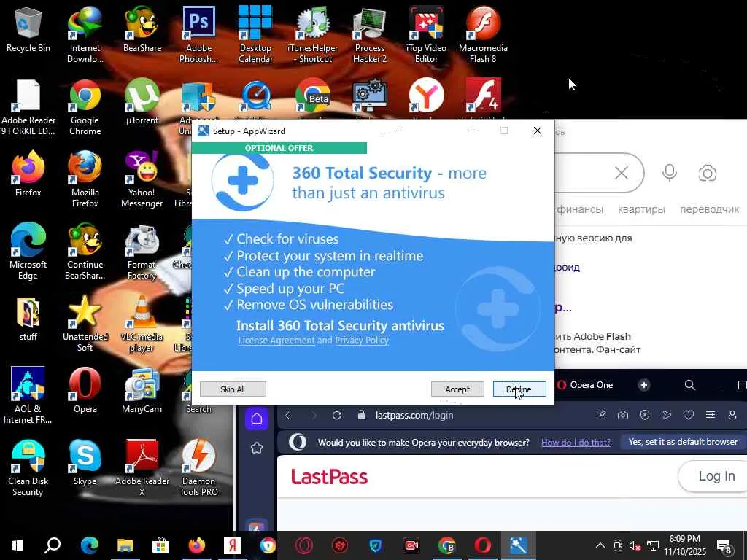Image resolution: width=747 pixels, height=560 pixels.
Task: Open Opera account profile icon
Action: (732, 415)
